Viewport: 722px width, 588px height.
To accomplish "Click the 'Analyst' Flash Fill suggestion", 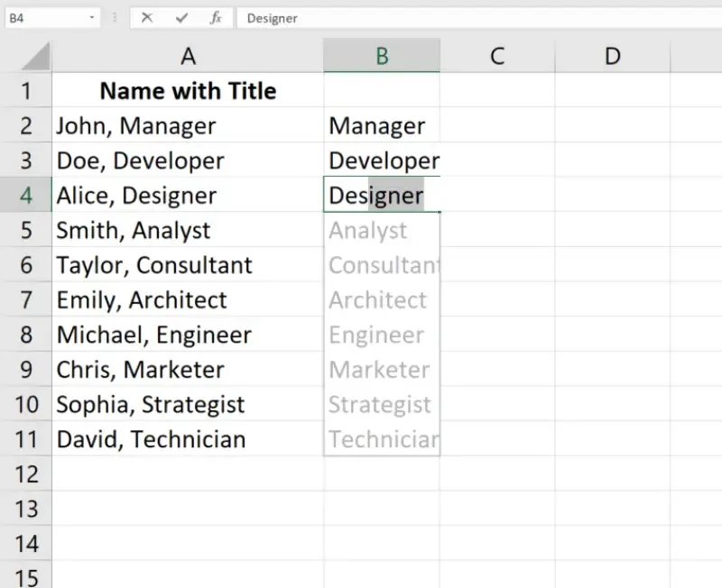I will coord(382,231).
